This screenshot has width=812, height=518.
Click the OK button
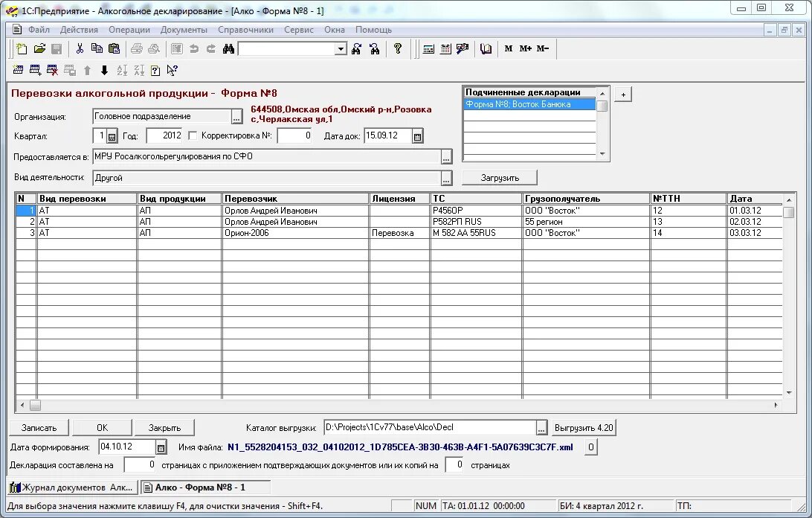tap(102, 428)
